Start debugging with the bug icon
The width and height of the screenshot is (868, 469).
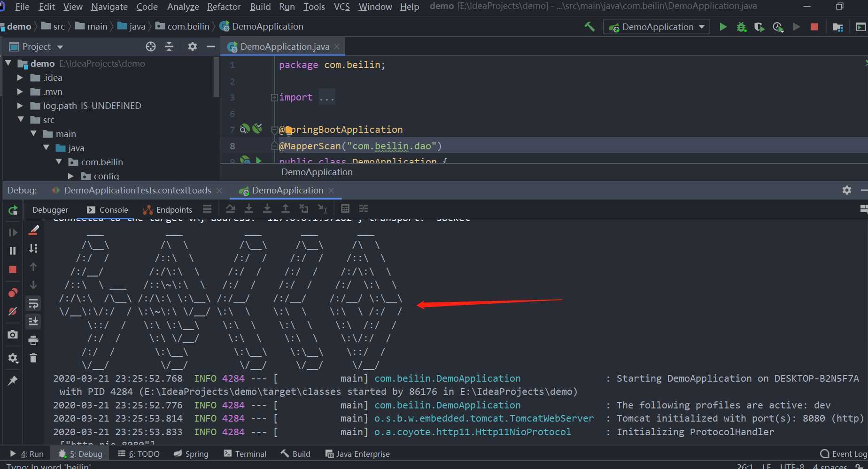tap(741, 27)
